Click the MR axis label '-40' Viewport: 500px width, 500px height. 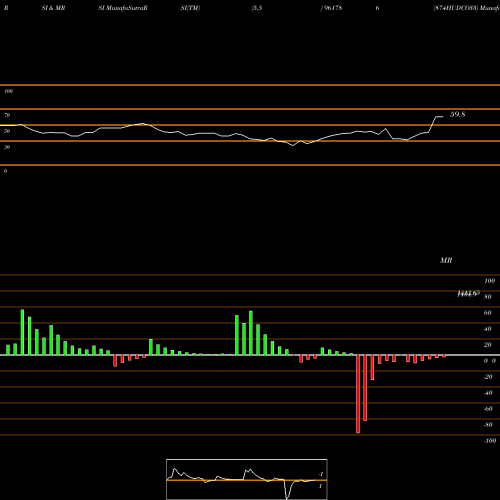(x=488, y=393)
